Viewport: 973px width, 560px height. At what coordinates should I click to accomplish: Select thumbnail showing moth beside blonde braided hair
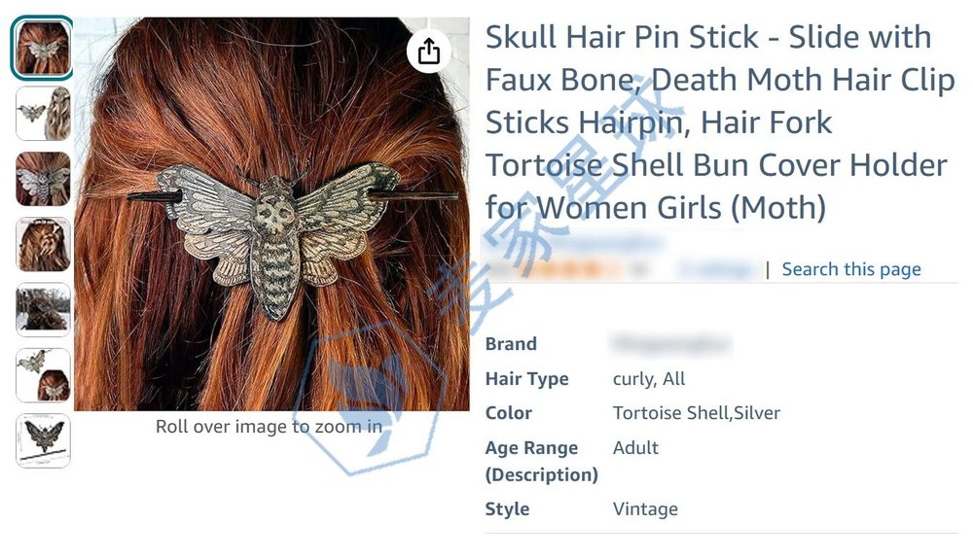pos(43,114)
